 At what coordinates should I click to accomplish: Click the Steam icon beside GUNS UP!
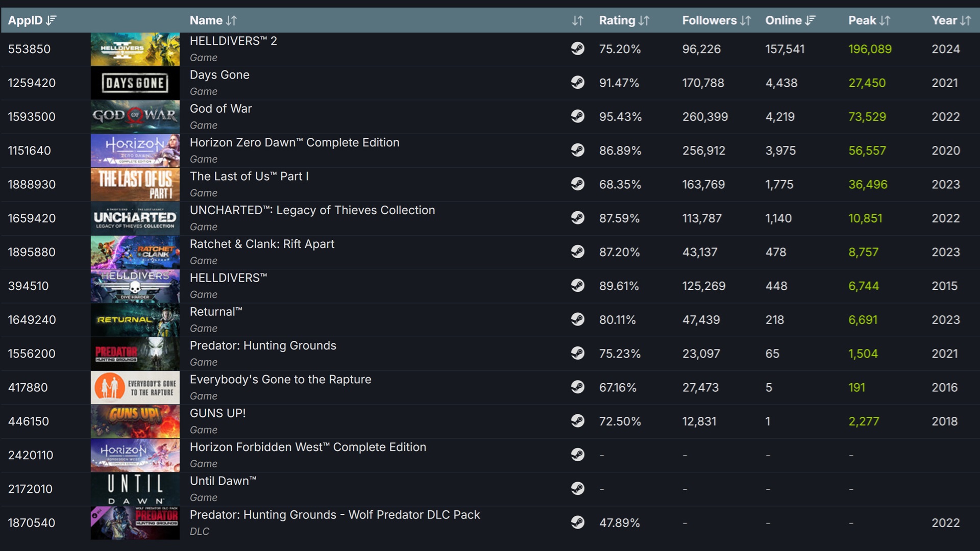pyautogui.click(x=578, y=421)
